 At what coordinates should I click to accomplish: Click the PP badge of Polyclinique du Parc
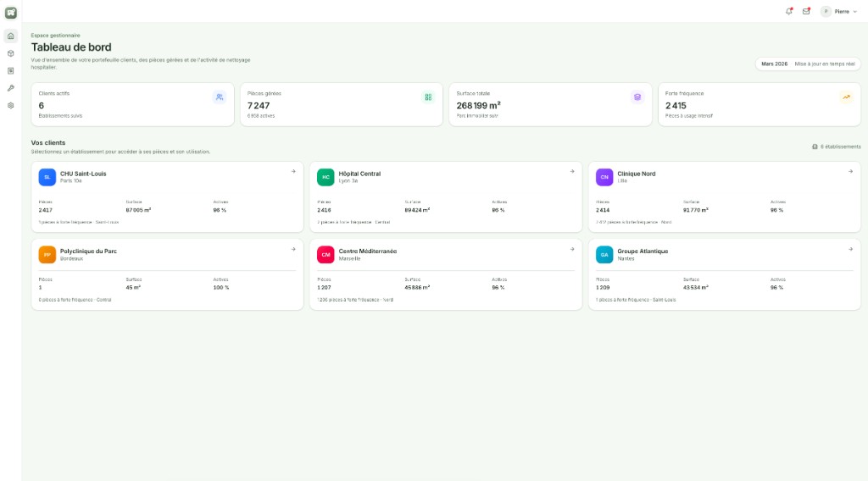pos(47,254)
